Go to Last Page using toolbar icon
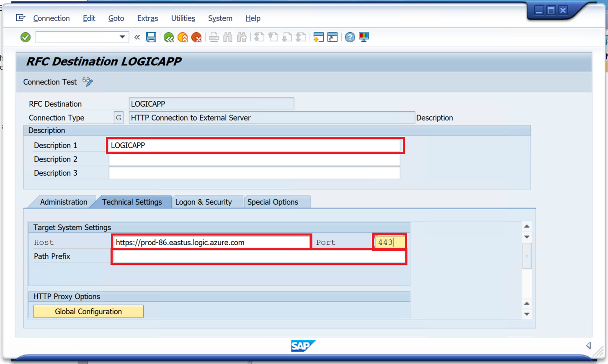The height and width of the screenshot is (364, 608). (x=301, y=37)
